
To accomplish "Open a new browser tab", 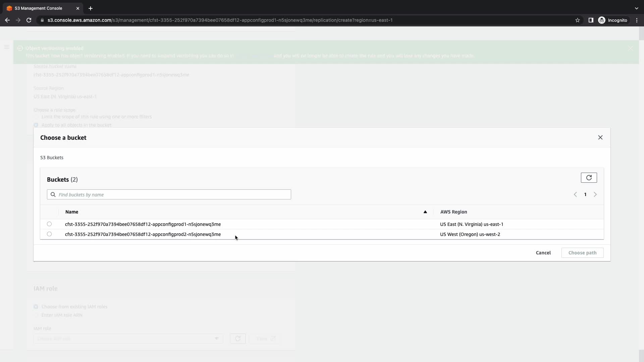I will pos(90,8).
